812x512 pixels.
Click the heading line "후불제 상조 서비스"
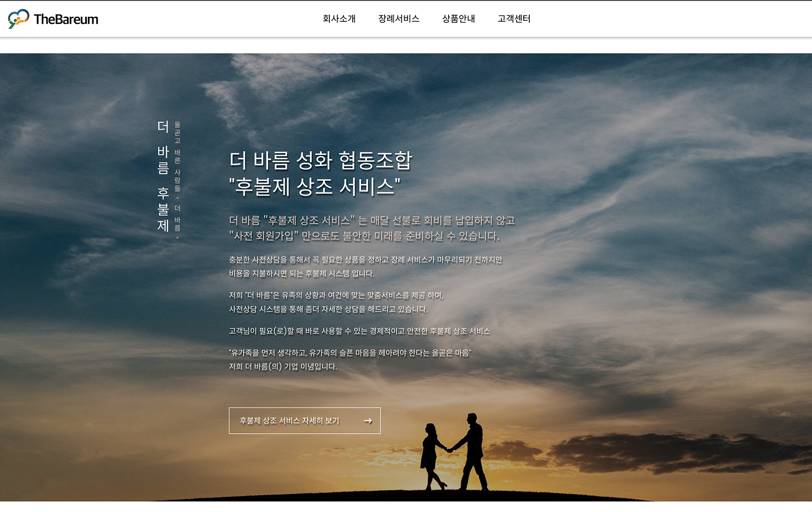[315, 186]
